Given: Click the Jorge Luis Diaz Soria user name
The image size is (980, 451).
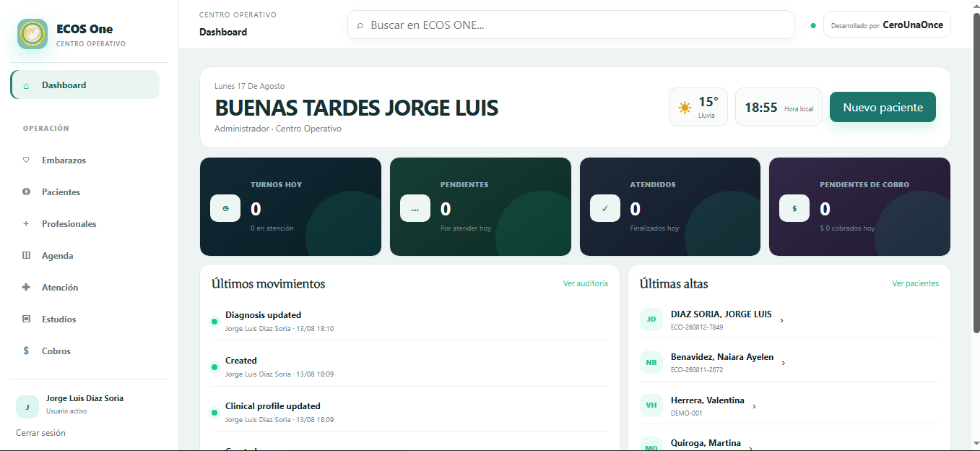Looking at the screenshot, I should 84,398.
